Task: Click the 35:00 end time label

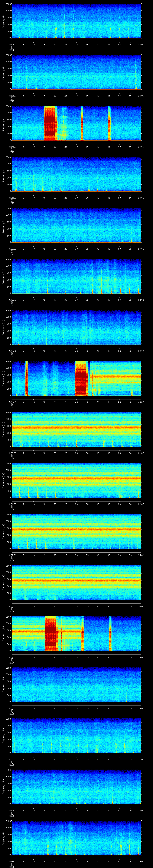Action: coord(141,657)
